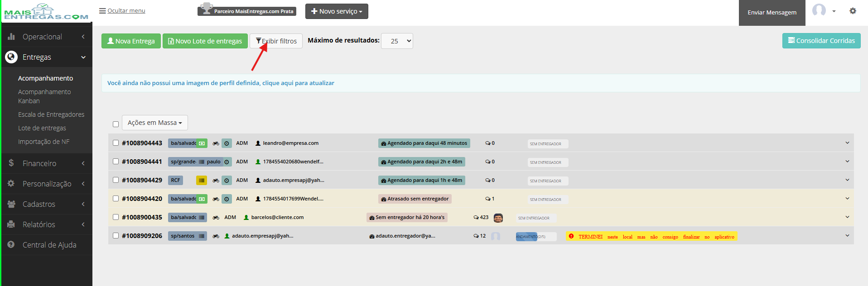Viewport: 868px width, 286px height.
Task: Select checkbox for delivery #1008904443
Action: (x=116, y=143)
